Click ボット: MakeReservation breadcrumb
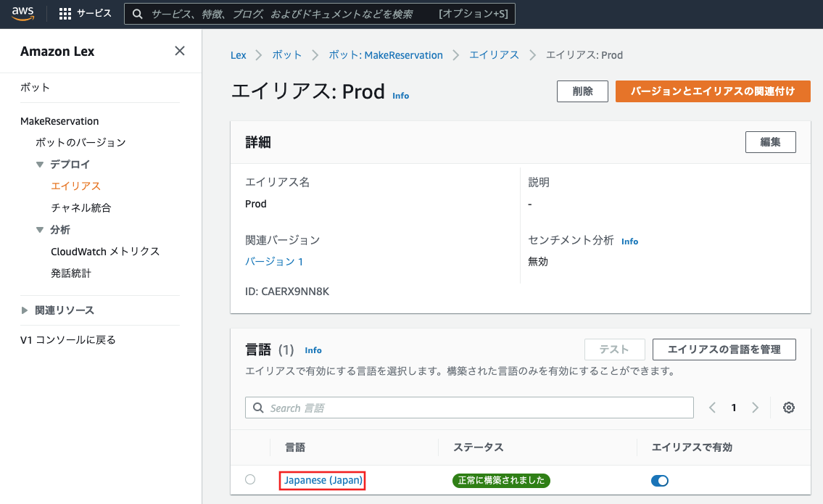 (386, 55)
